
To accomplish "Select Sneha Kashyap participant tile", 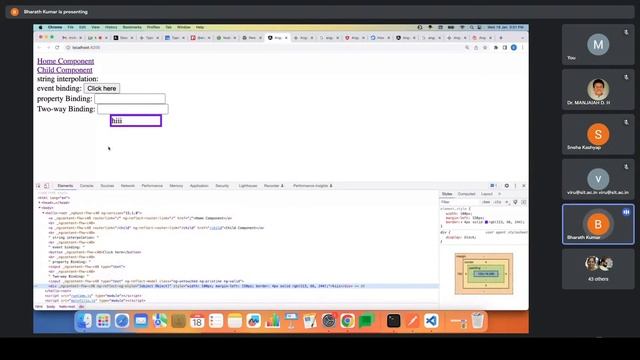I will click(598, 134).
